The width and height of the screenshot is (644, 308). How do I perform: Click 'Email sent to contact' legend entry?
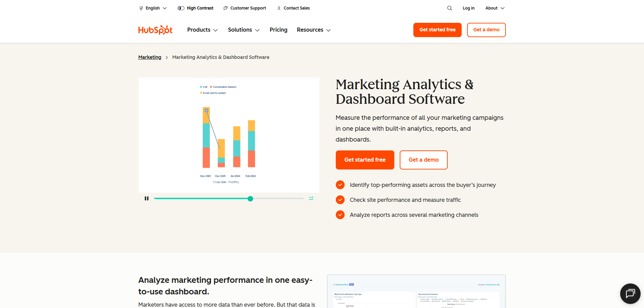click(x=213, y=93)
